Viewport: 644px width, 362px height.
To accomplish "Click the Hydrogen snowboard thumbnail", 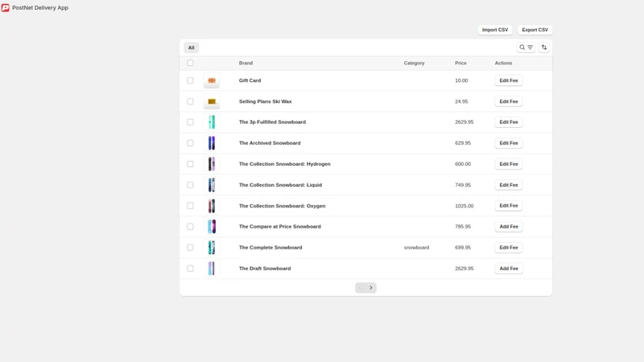I will coord(212,164).
